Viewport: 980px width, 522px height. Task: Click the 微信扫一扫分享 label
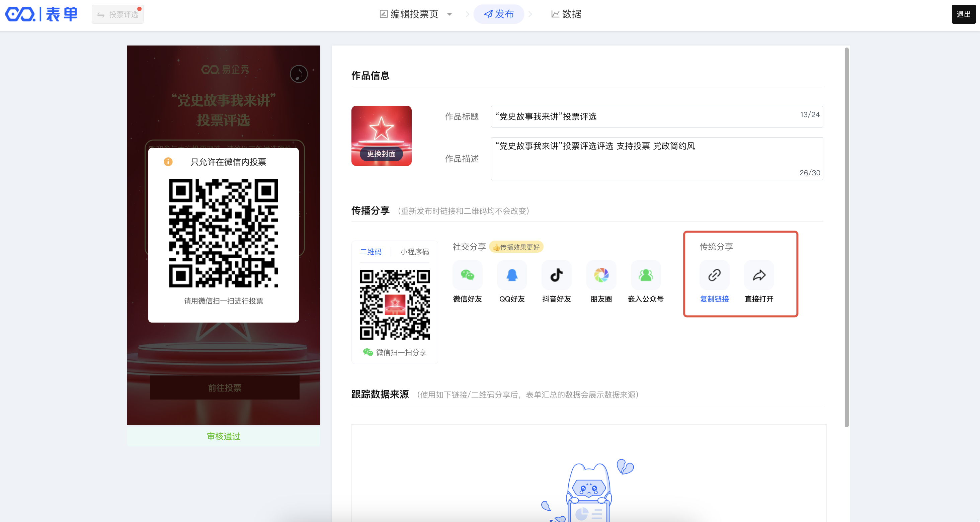coord(401,352)
